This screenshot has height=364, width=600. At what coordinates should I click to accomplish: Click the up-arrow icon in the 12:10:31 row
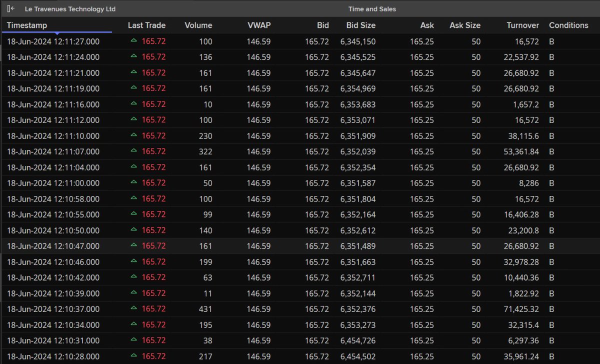133,340
